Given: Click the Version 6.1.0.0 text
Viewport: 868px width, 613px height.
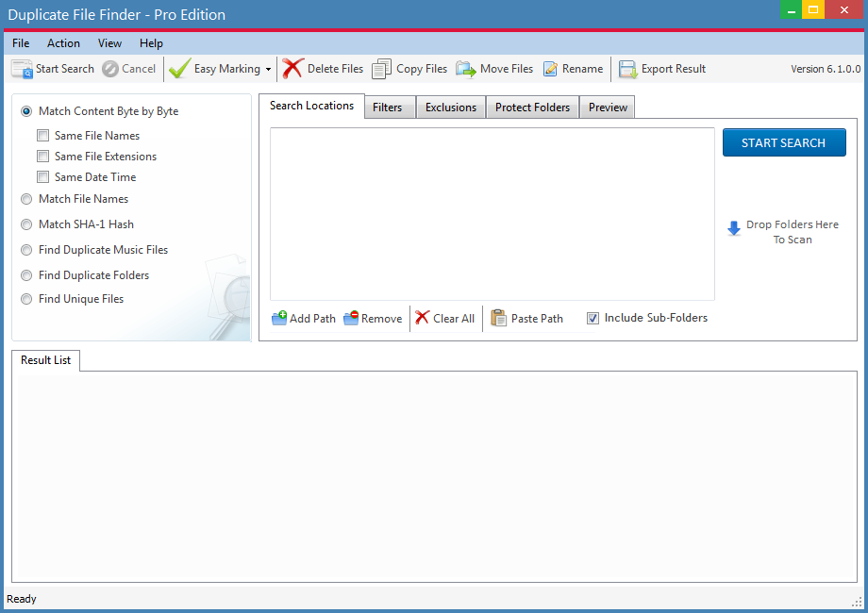Looking at the screenshot, I should pos(826,69).
